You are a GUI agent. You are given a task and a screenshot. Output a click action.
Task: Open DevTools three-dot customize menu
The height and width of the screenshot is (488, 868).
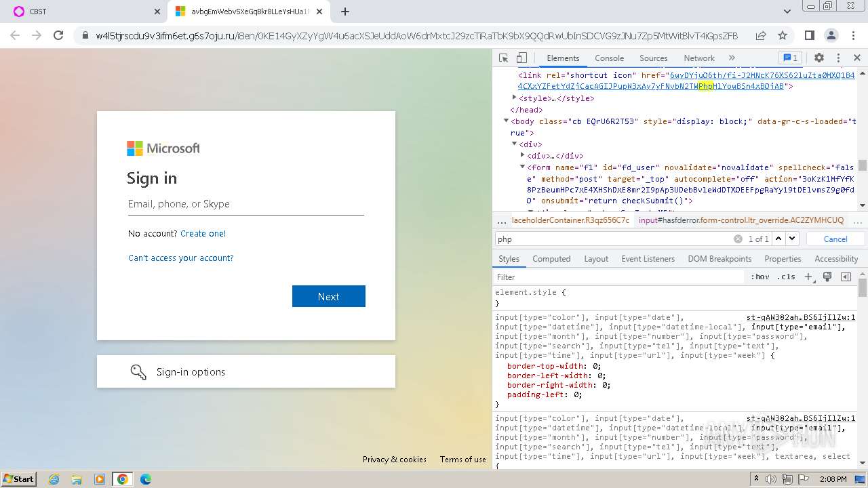pyautogui.click(x=838, y=58)
